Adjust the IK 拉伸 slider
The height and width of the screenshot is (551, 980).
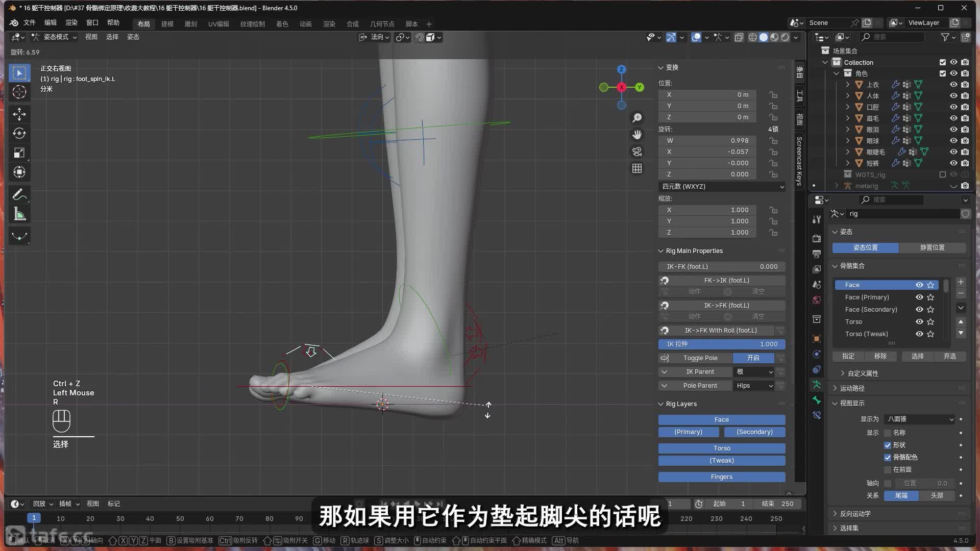[x=722, y=344]
